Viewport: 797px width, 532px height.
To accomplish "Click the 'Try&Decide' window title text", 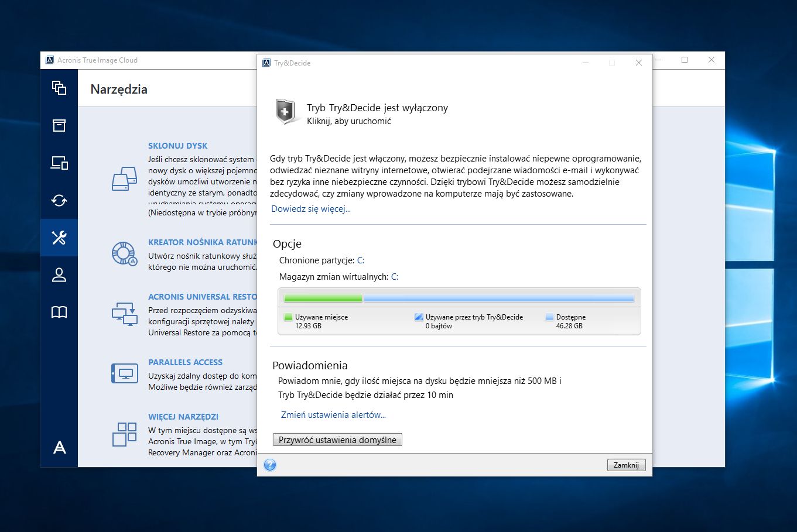I will [x=292, y=63].
